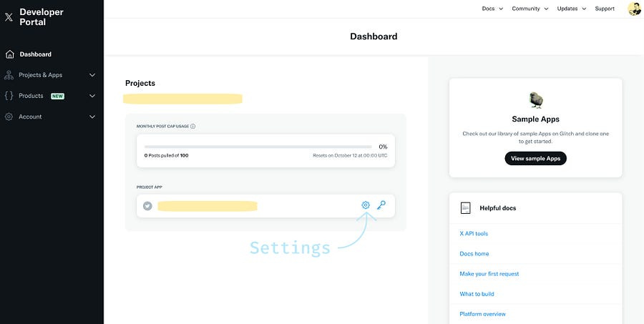Click the Helpful docs heading
Screen dimensions: 644x324
498,208
